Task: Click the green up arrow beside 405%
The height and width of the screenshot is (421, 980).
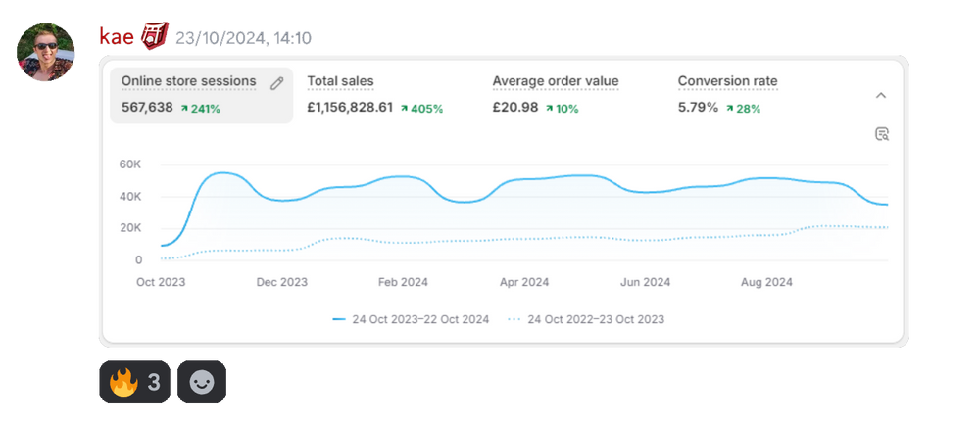Action: pyautogui.click(x=404, y=108)
